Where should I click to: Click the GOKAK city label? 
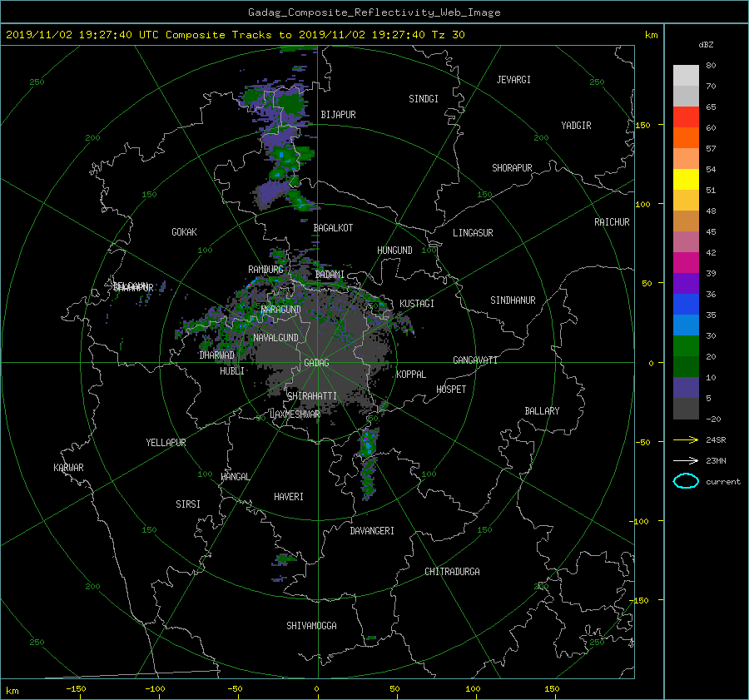click(184, 231)
